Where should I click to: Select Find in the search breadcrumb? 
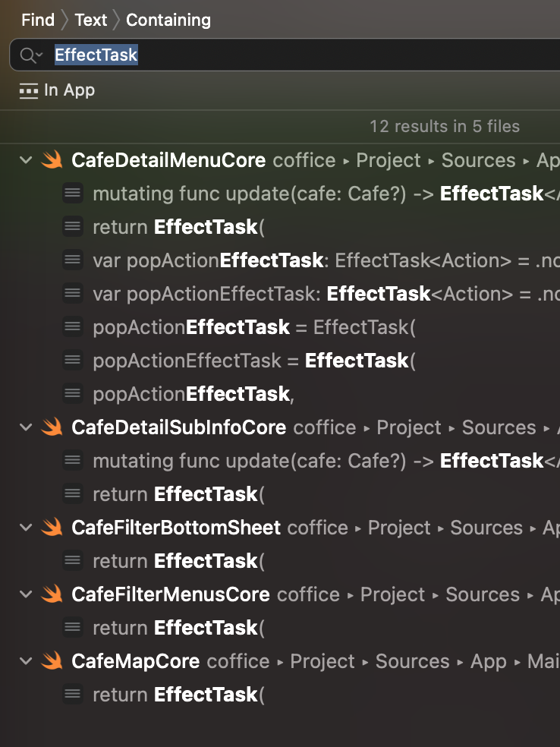click(38, 20)
